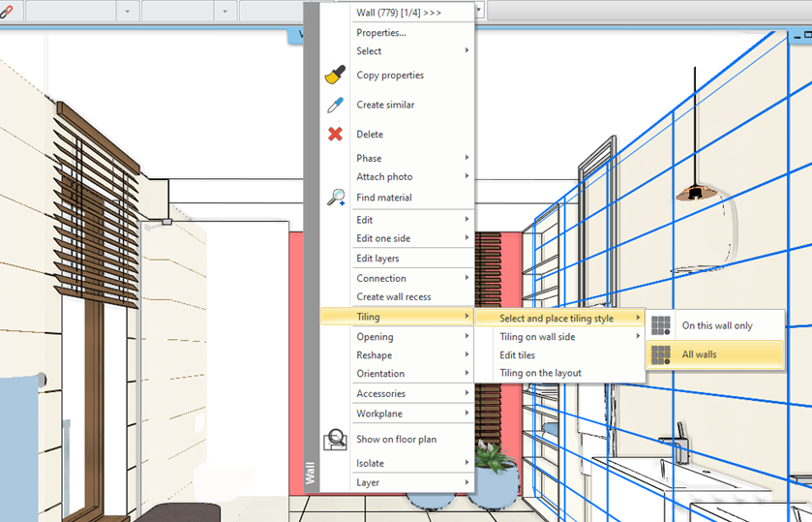The image size is (812, 522).
Task: Click the Find material magnifier icon
Action: [x=336, y=198]
